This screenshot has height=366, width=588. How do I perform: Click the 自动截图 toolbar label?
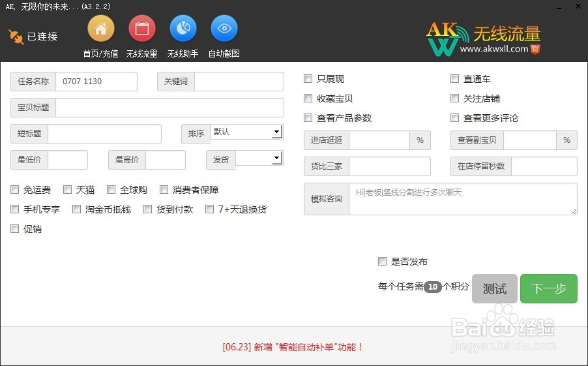point(224,53)
